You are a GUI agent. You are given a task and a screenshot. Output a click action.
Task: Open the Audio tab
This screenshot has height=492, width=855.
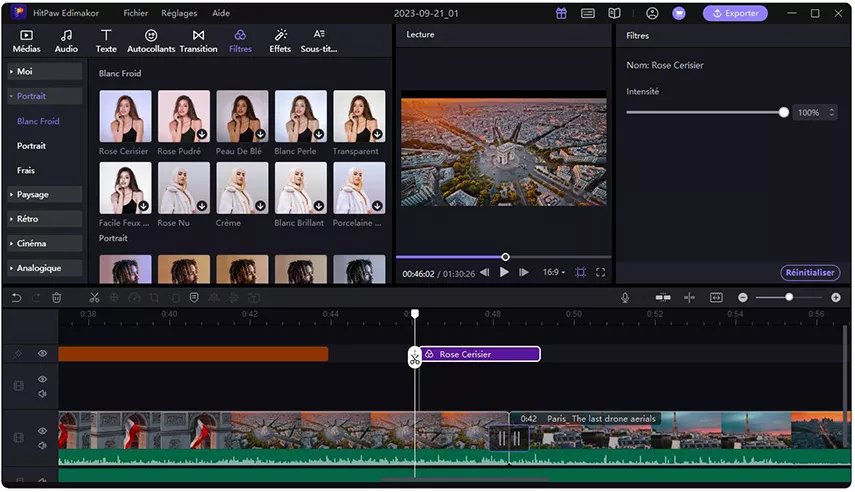pos(66,41)
